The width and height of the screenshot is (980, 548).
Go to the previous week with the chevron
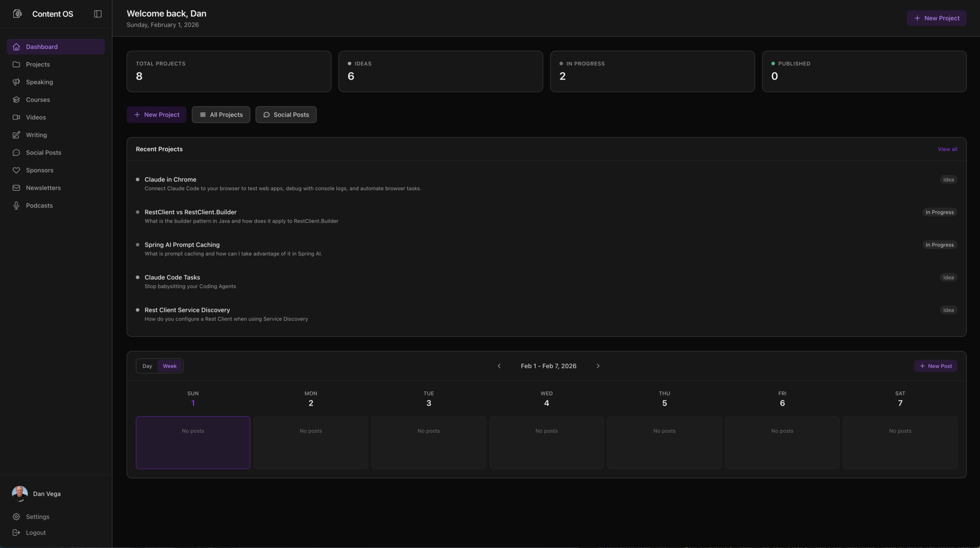[499, 366]
